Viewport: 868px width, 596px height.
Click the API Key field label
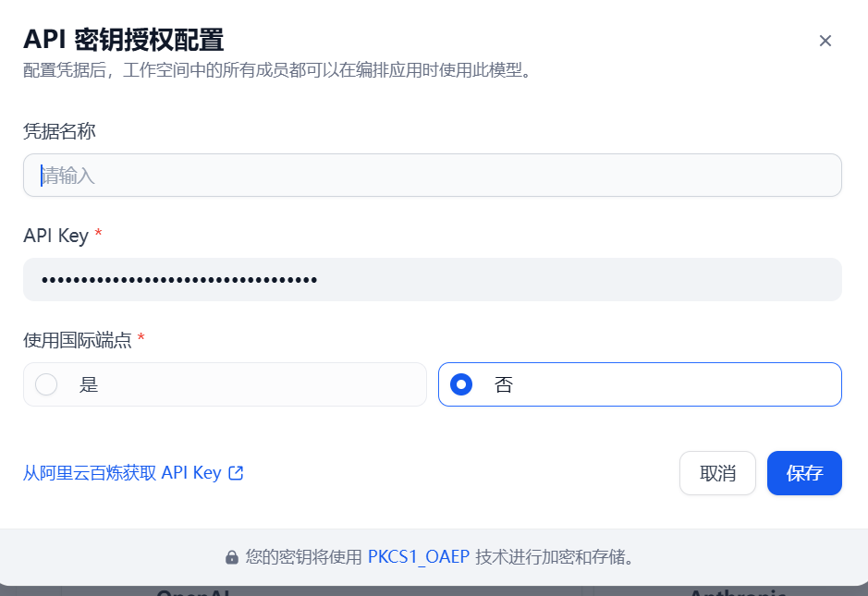coord(55,236)
